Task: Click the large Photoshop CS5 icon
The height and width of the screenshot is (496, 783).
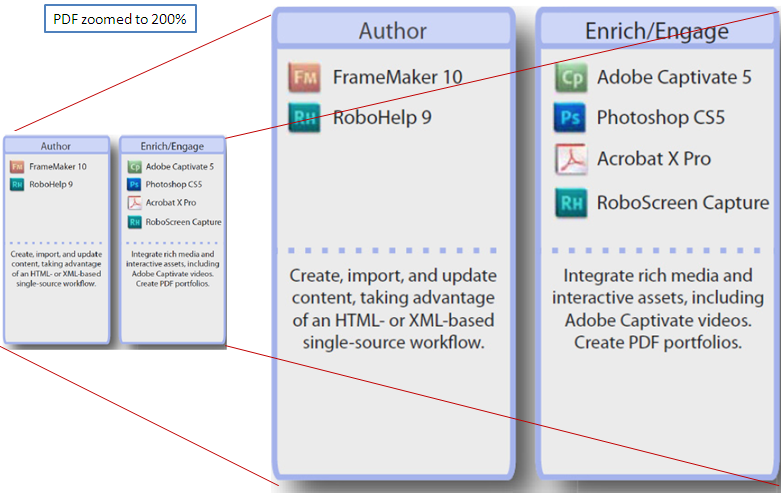Action: 571,118
